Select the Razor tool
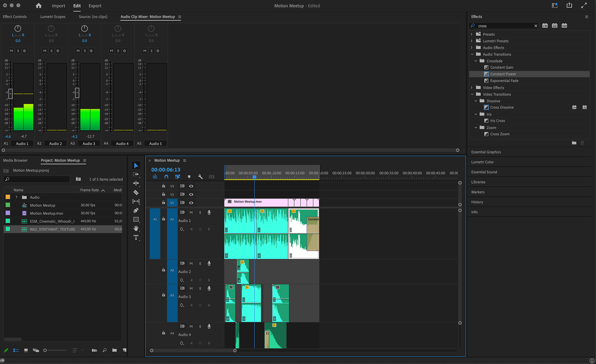Viewport: 596px width, 364px height. tap(136, 192)
